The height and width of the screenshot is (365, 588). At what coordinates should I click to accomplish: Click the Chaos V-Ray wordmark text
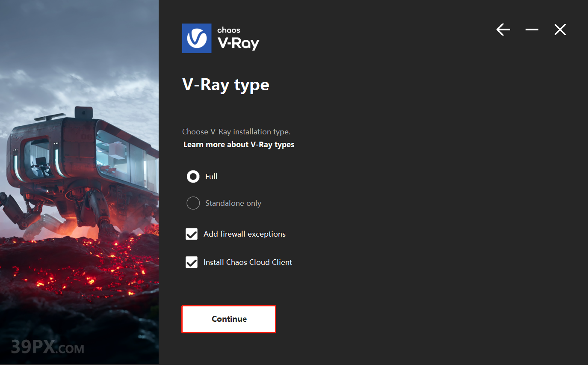tap(238, 38)
